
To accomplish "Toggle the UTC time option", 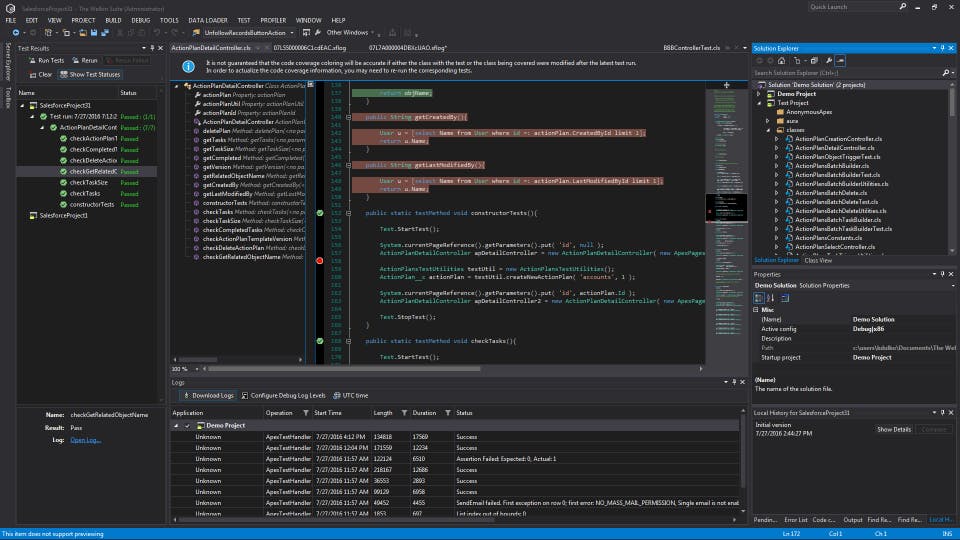I will pyautogui.click(x=337, y=395).
